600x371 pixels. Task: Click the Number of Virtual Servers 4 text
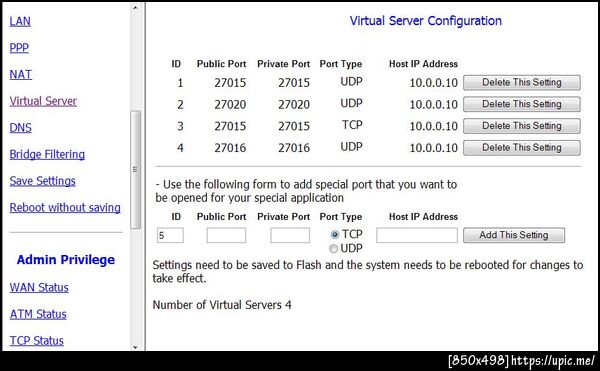[222, 305]
